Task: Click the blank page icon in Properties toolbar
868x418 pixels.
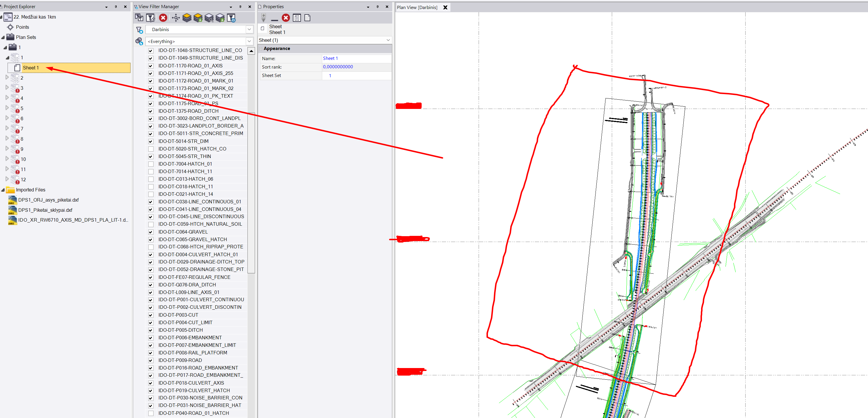Action: [307, 18]
